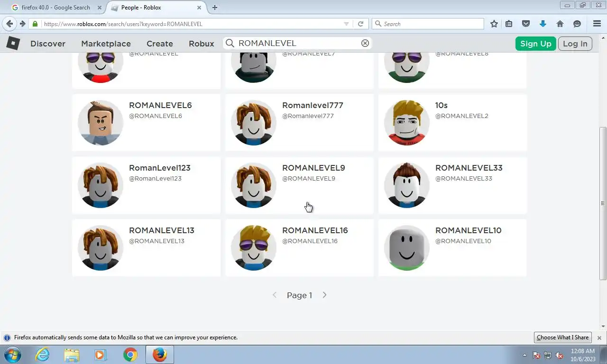Image resolution: width=607 pixels, height=364 pixels.
Task: Go forward with Firefox forward arrow
Action: [22, 24]
